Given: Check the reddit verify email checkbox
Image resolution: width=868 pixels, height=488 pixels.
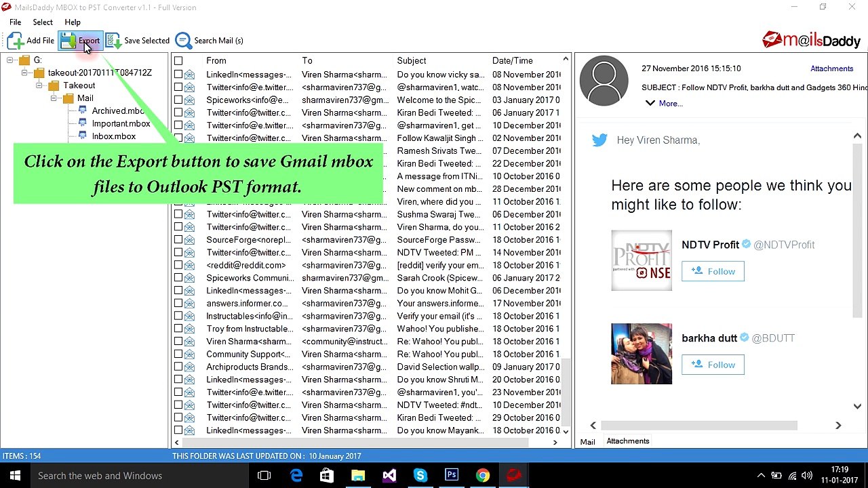Looking at the screenshot, I should pos(178,265).
